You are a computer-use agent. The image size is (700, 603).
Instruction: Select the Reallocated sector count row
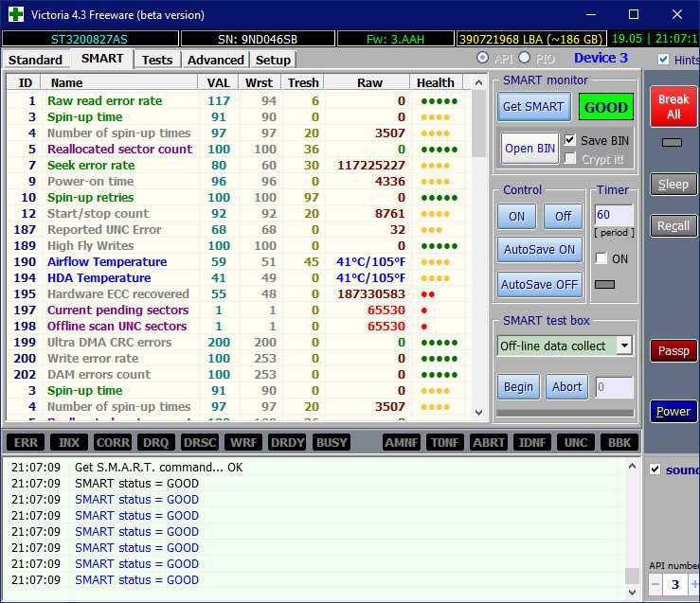[239, 149]
